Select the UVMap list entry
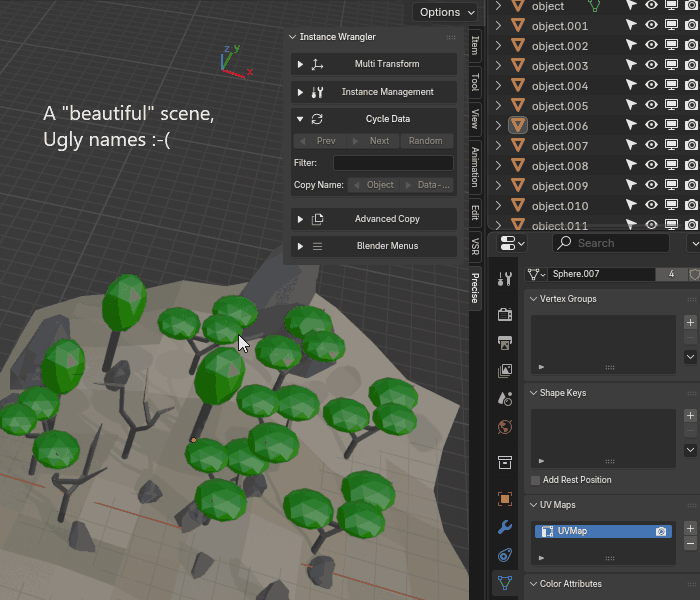 [x=603, y=531]
